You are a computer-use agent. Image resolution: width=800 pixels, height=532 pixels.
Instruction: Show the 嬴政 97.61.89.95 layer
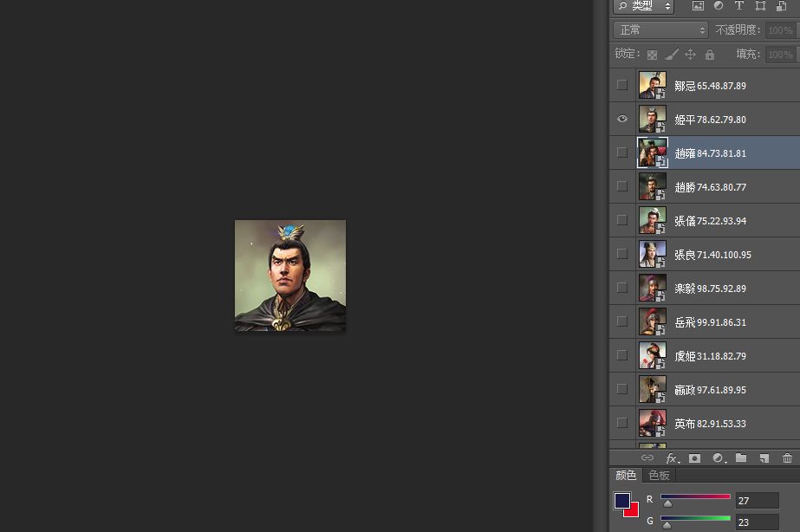point(622,389)
